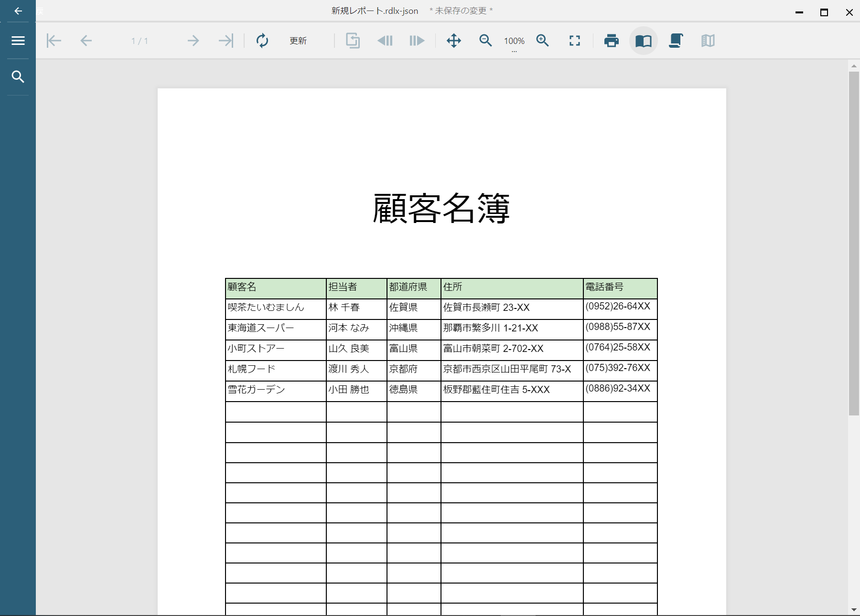
Task: Enable the pan move mode
Action: [x=454, y=41]
